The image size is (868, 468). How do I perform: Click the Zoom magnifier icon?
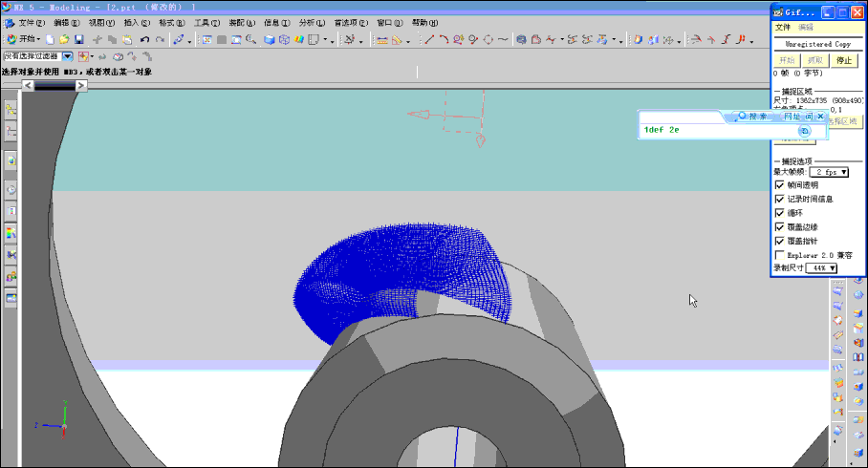(x=250, y=39)
